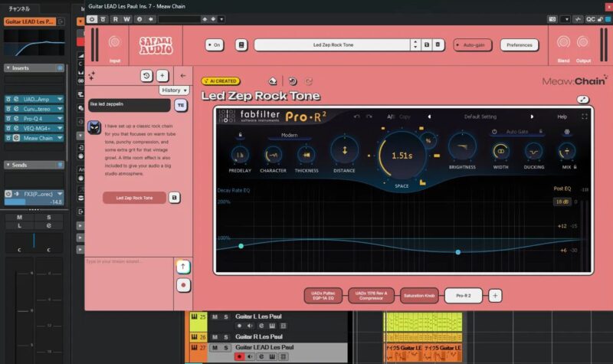Undo the last Meaw Chain change

tap(293, 81)
